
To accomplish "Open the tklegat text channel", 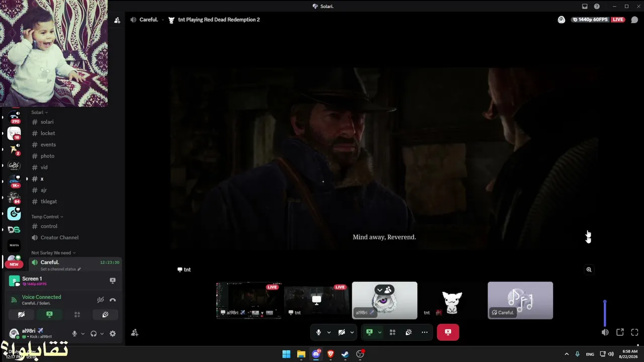I will [x=74, y=202].
